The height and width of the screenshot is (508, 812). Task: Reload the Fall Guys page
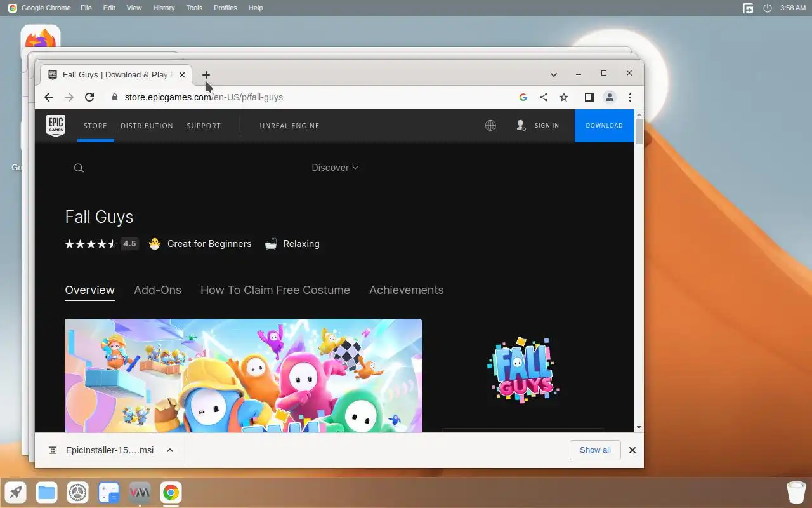click(x=89, y=97)
